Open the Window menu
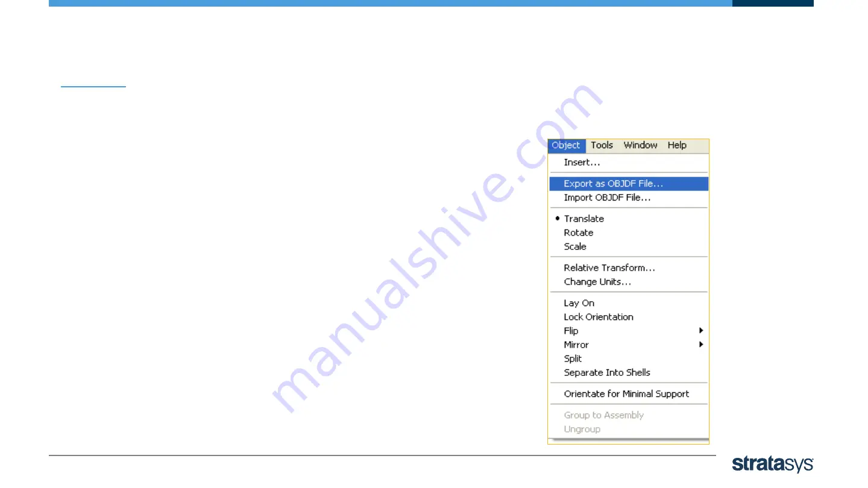This screenshot has height=488, width=868. point(640,145)
